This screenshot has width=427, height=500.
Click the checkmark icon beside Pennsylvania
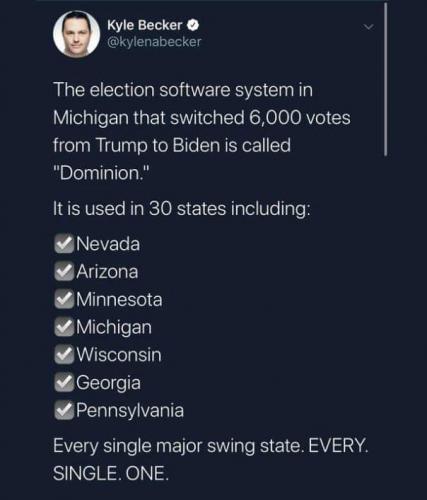tap(64, 410)
